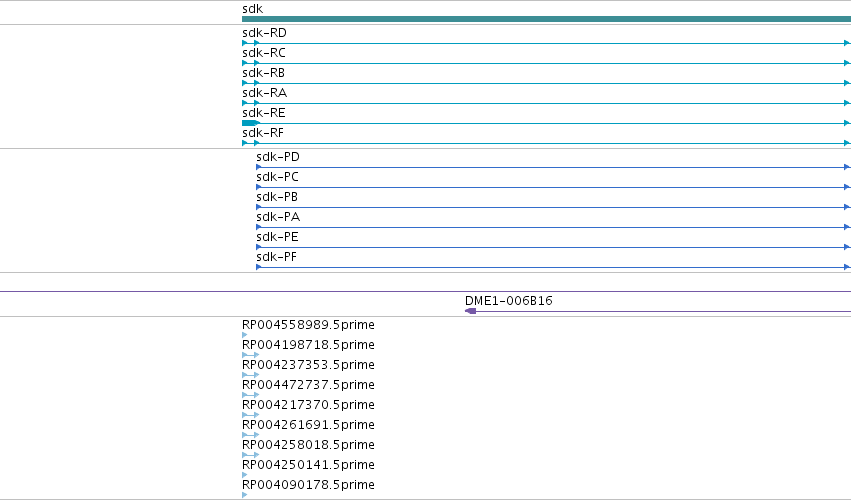Viewport: 851px width, 500px height.
Task: Click the arrow glyph under RP004198718.5prime
Action: [x=251, y=355]
